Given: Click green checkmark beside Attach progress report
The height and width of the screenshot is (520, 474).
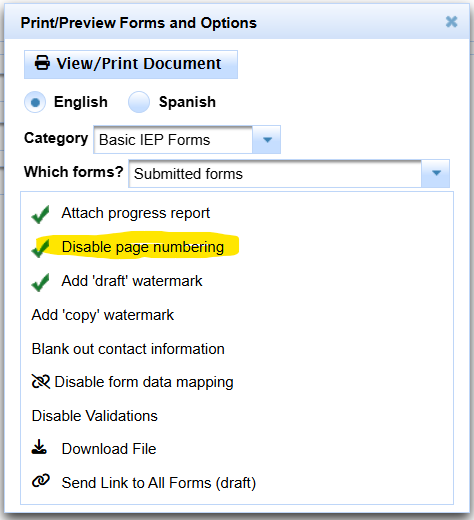Looking at the screenshot, I should click(x=40, y=214).
